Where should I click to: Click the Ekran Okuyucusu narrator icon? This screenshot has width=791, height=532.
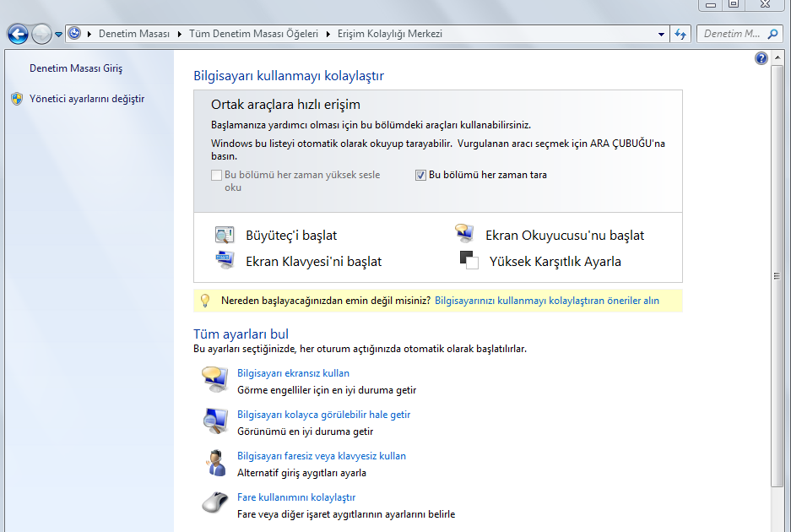click(x=464, y=233)
